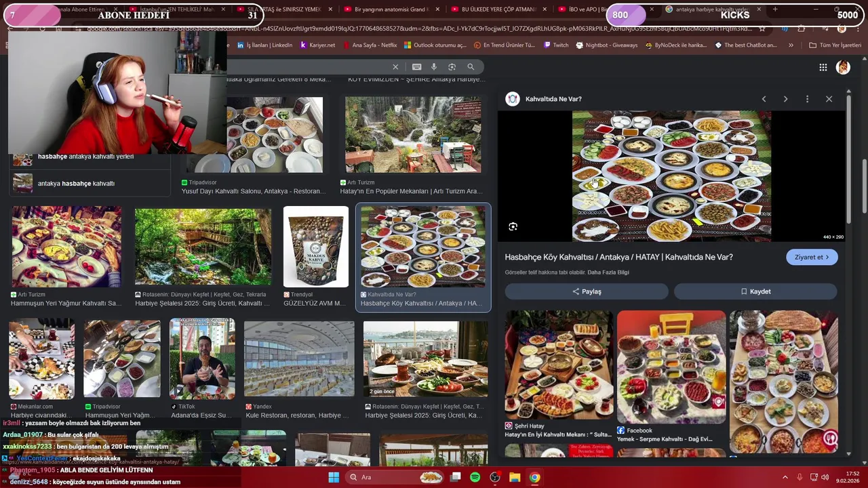
Task: Open Twitch bookmark
Action: click(555, 45)
